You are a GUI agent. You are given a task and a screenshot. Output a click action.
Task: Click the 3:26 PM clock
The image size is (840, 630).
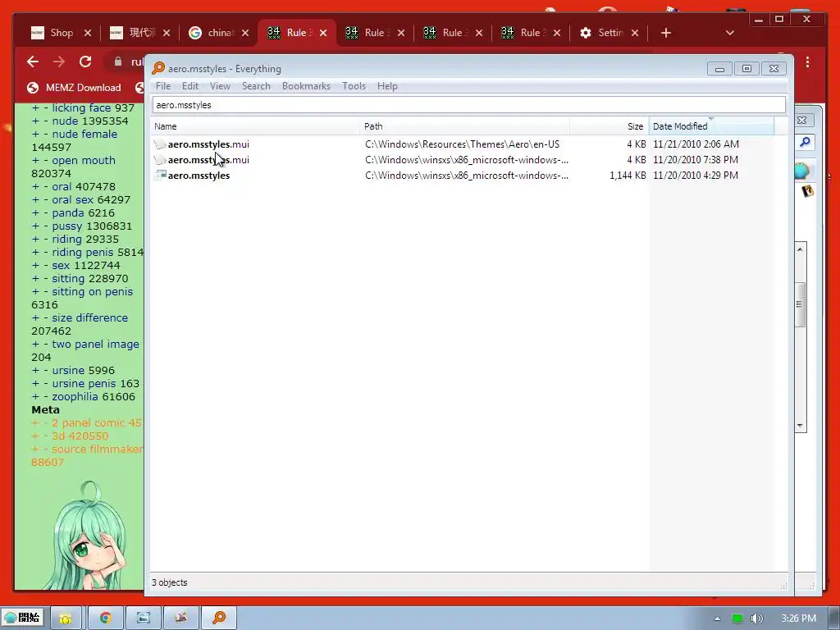coord(798,619)
